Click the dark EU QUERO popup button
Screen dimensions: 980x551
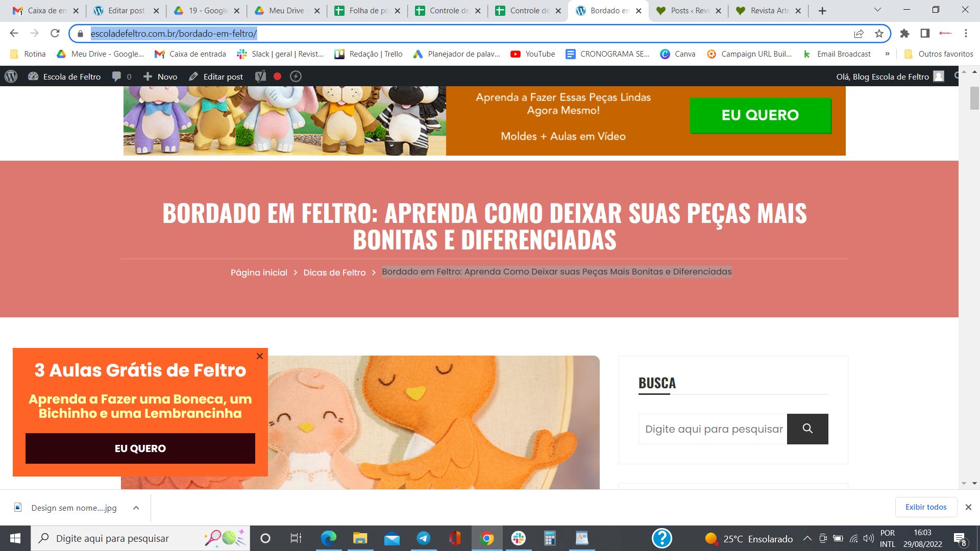140,448
